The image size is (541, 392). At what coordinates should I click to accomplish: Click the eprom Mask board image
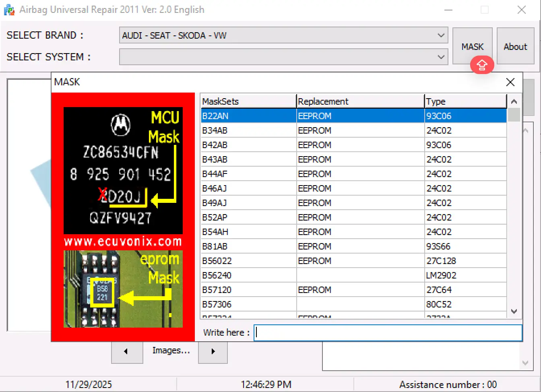123,289
